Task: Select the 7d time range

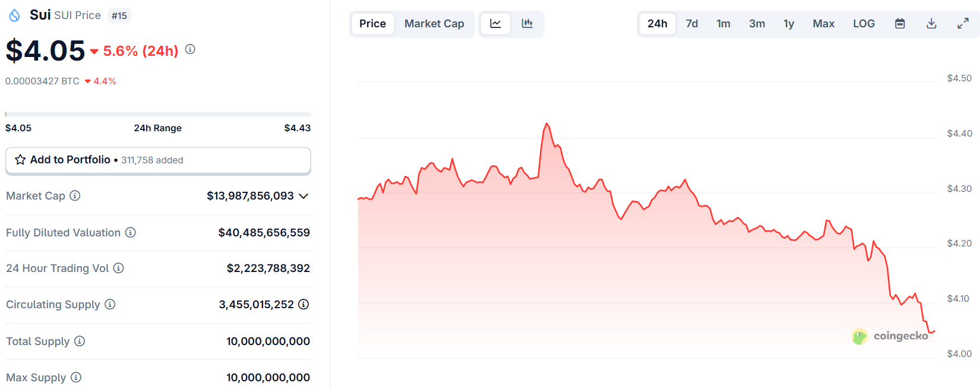Action: click(692, 24)
